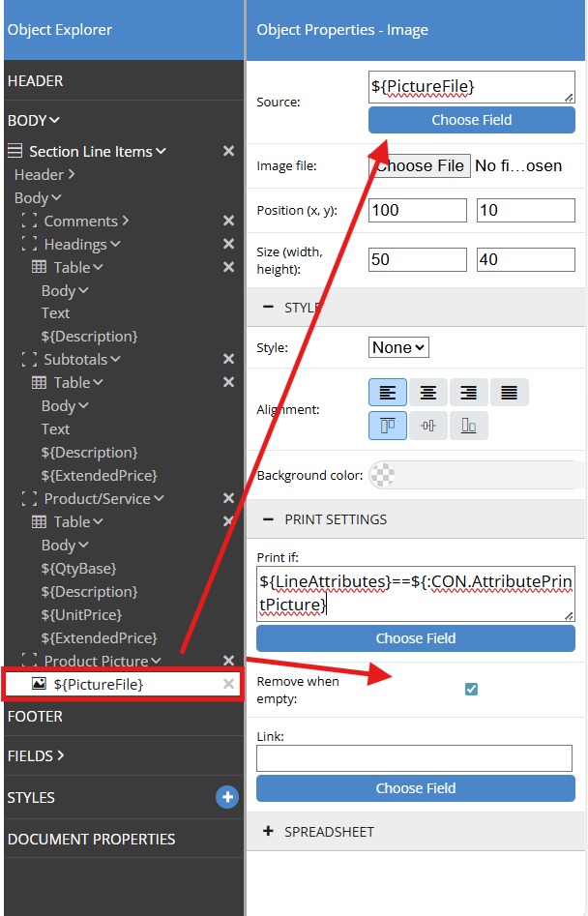This screenshot has width=588, height=916.
Task: Edit the Size height field
Action: click(x=525, y=259)
